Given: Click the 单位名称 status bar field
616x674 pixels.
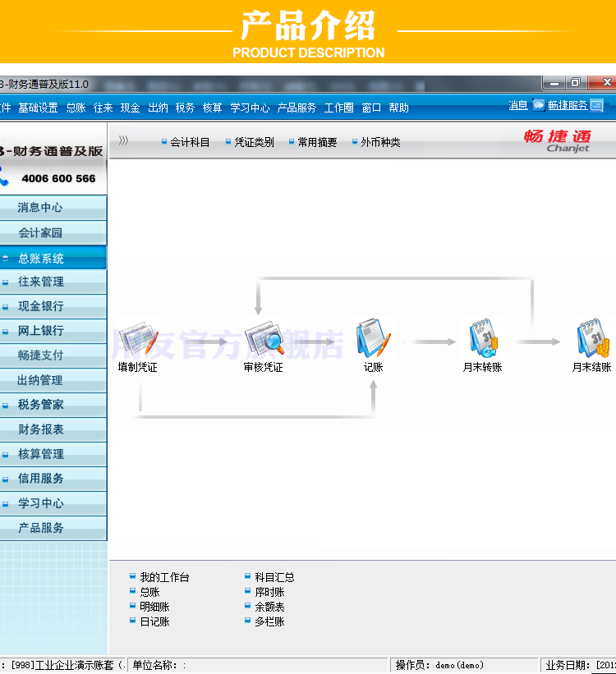Looking at the screenshot, I should pyautogui.click(x=259, y=666).
